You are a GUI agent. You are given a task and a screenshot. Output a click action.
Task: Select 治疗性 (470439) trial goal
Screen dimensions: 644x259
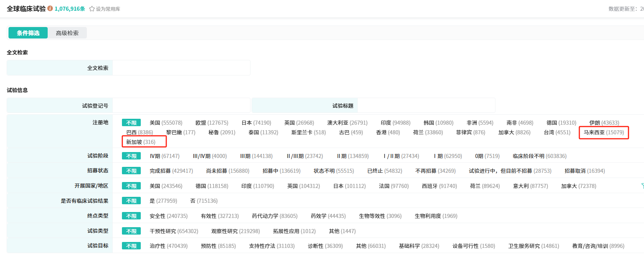[x=168, y=246]
